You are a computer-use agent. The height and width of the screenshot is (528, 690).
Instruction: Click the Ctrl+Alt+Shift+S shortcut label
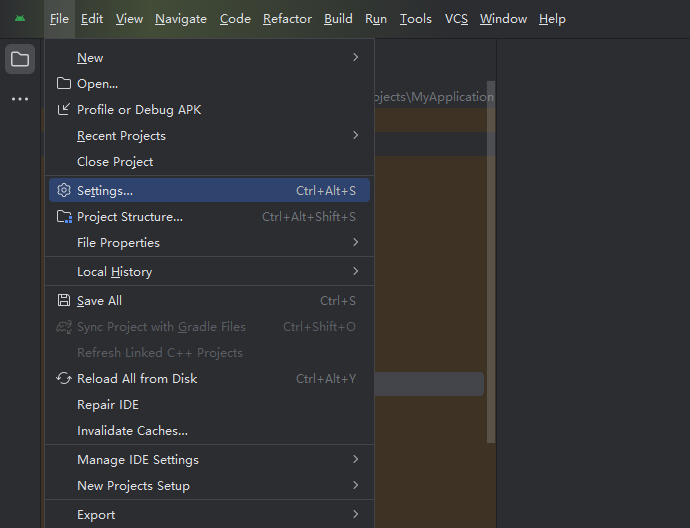pyautogui.click(x=309, y=216)
